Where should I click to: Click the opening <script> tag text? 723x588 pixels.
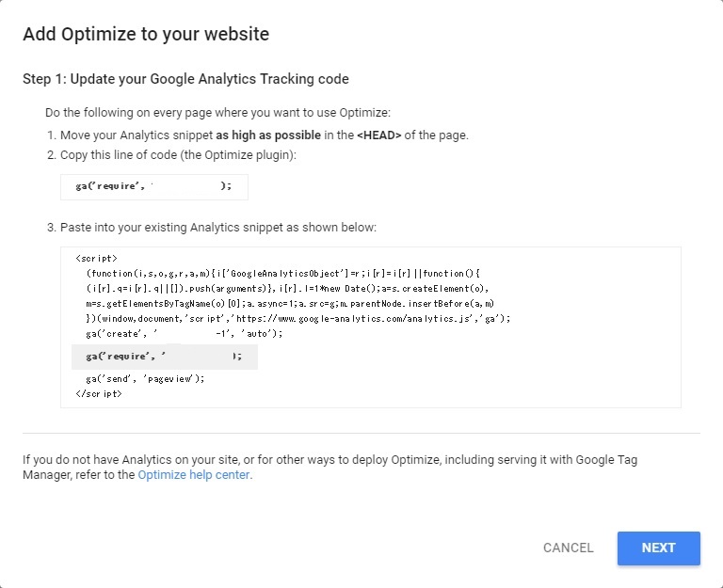pos(96,259)
